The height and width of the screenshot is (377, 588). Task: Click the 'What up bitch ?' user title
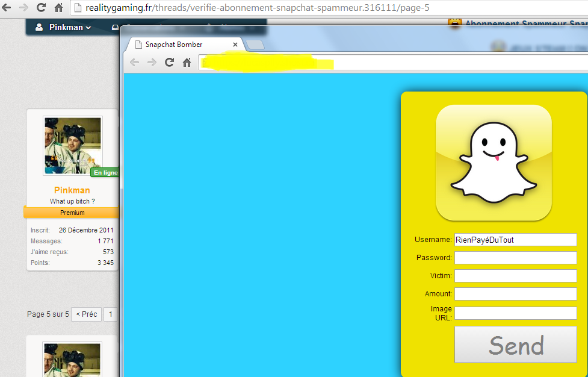click(x=72, y=201)
